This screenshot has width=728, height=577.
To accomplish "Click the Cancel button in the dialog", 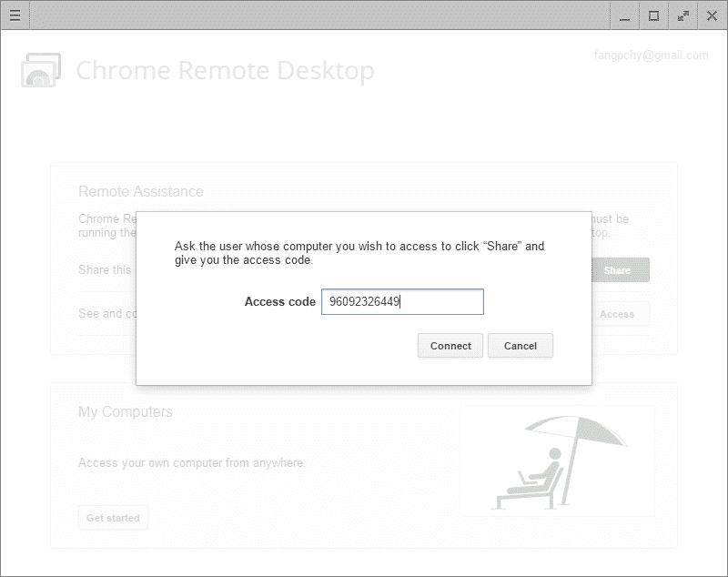I will [x=520, y=346].
